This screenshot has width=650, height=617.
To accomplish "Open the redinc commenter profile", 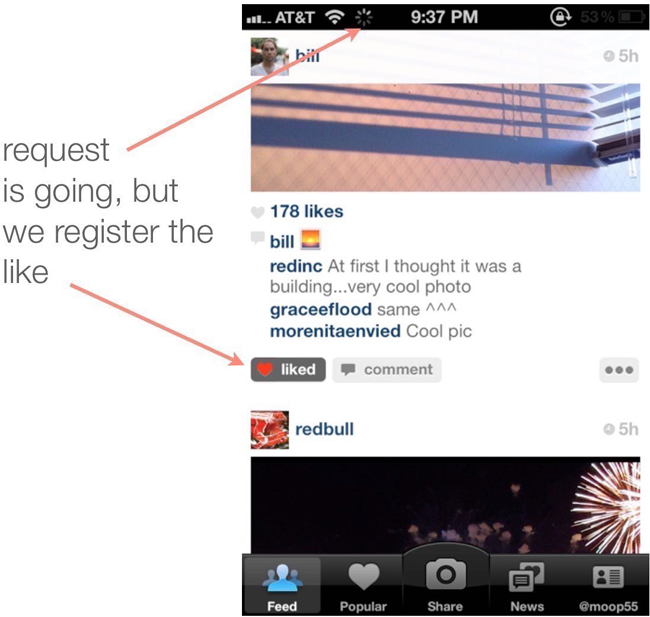I will 296,266.
